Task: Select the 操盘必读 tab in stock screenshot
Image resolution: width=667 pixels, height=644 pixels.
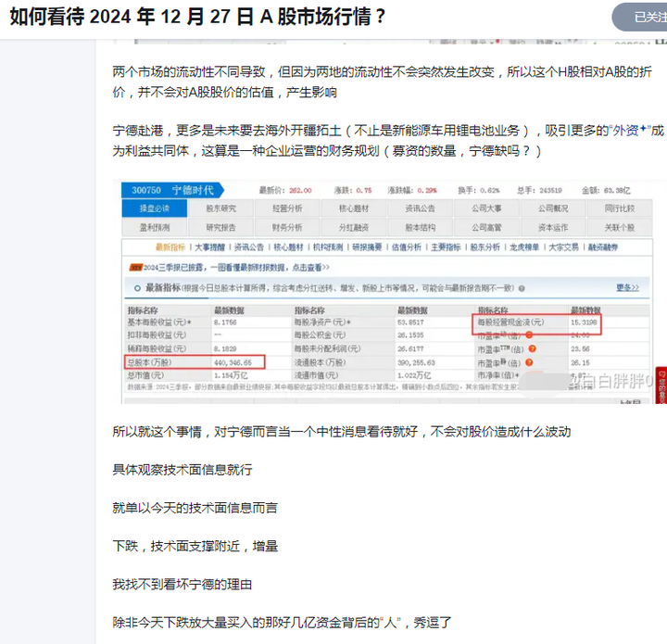Action: tap(155, 208)
